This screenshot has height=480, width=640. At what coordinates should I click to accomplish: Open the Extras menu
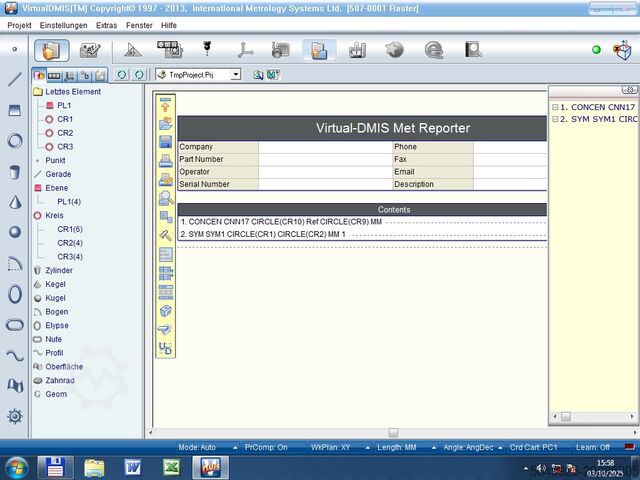pyautogui.click(x=106, y=24)
